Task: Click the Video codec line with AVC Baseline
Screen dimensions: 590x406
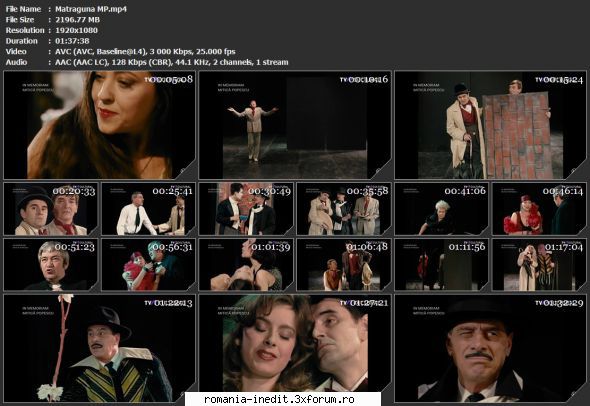Action: point(145,52)
